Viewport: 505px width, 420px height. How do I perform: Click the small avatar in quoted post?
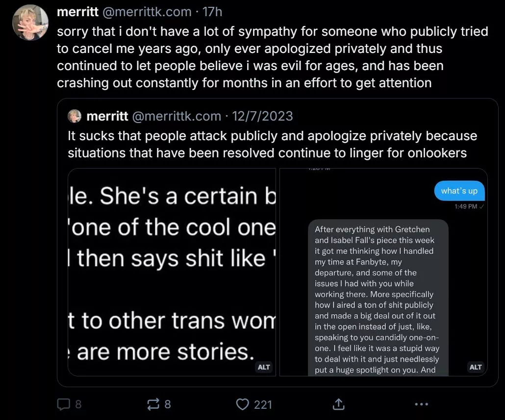pos(75,116)
